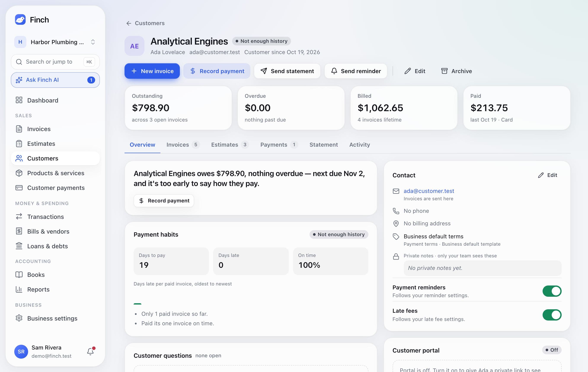Click the Books open-book icon
The height and width of the screenshot is (372, 588).
pos(19,274)
